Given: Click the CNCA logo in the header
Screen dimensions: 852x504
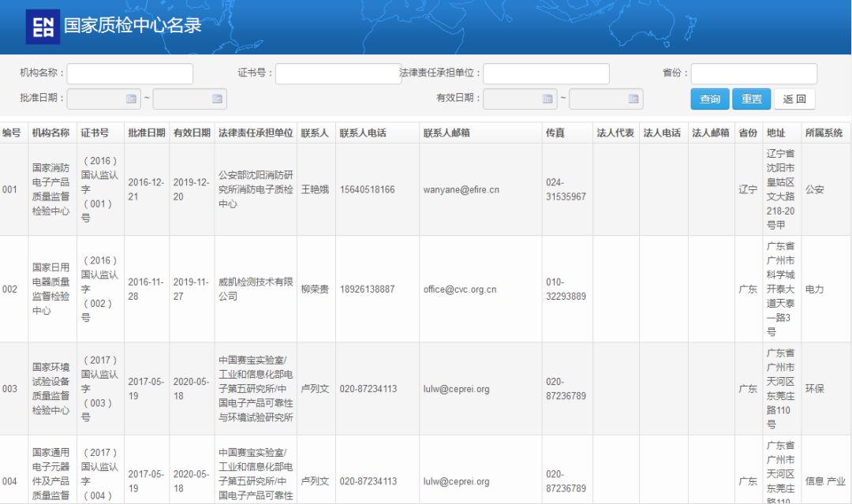Looking at the screenshot, I should (x=43, y=27).
